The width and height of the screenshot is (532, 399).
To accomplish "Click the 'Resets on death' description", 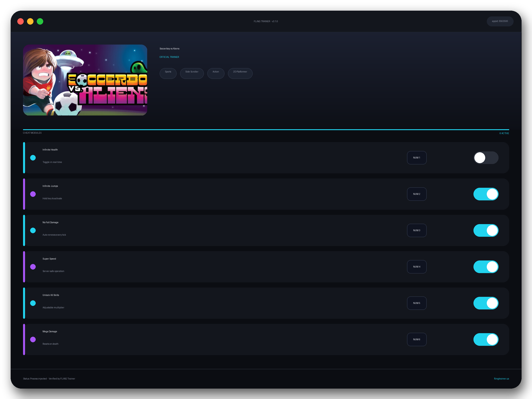I will point(51,344).
